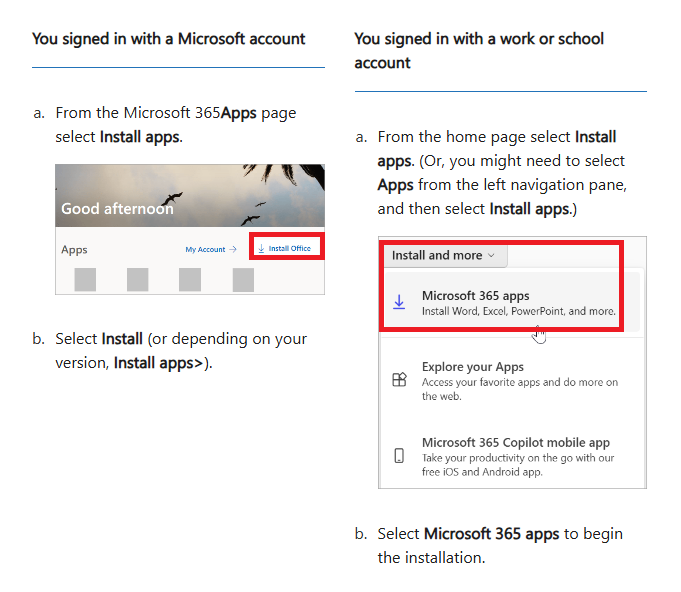
Task: Open the My Account link
Action: pyautogui.click(x=211, y=249)
